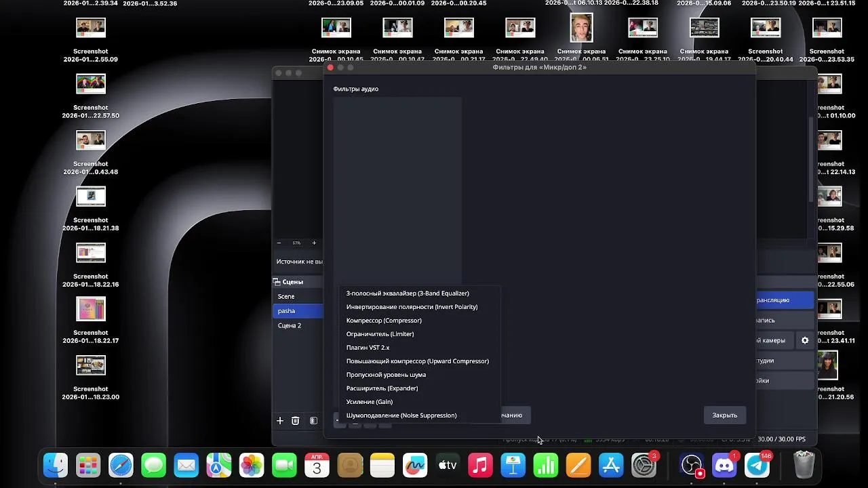Open Discord in the Dock

[x=724, y=465]
